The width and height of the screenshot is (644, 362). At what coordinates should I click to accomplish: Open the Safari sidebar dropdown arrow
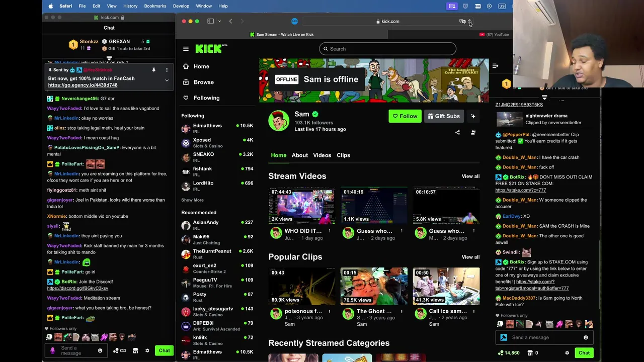219,21
